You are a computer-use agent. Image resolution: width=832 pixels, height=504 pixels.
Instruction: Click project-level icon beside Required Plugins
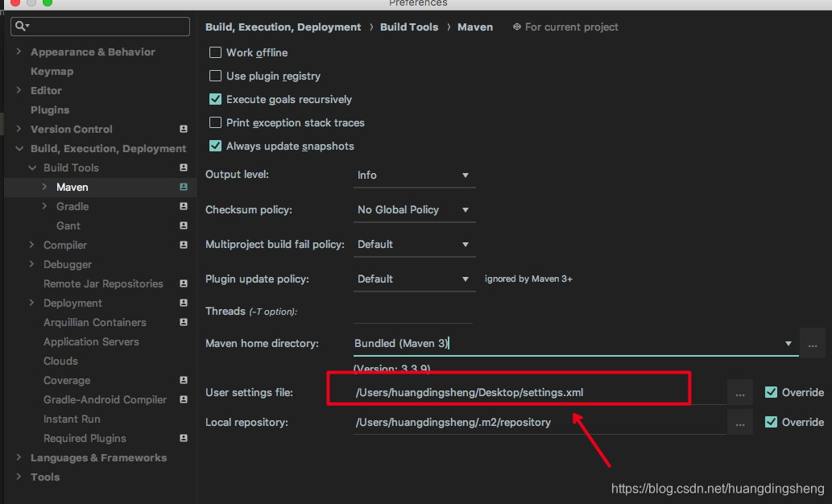click(x=184, y=438)
